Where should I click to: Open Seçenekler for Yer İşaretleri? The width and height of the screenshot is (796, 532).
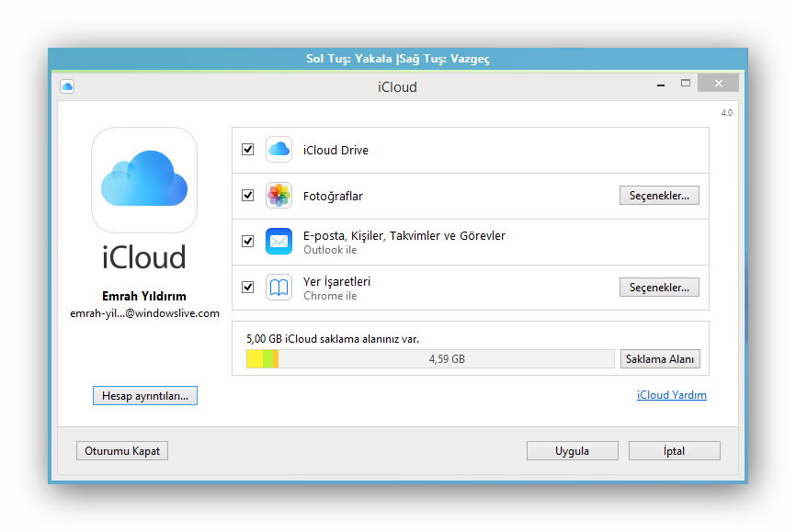(659, 288)
